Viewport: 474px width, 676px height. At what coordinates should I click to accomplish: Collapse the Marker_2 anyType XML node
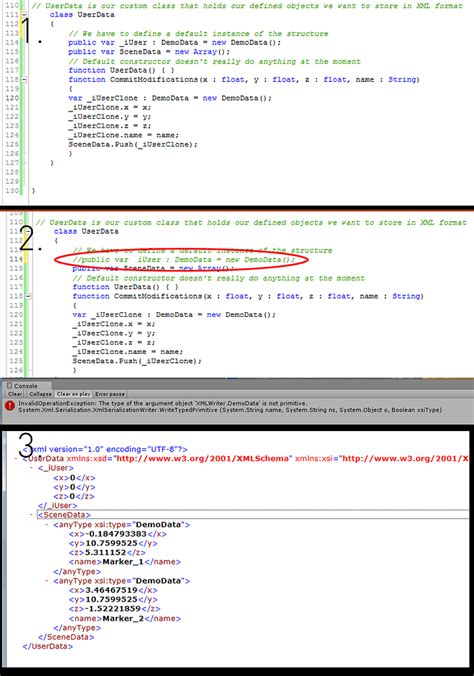point(47,581)
